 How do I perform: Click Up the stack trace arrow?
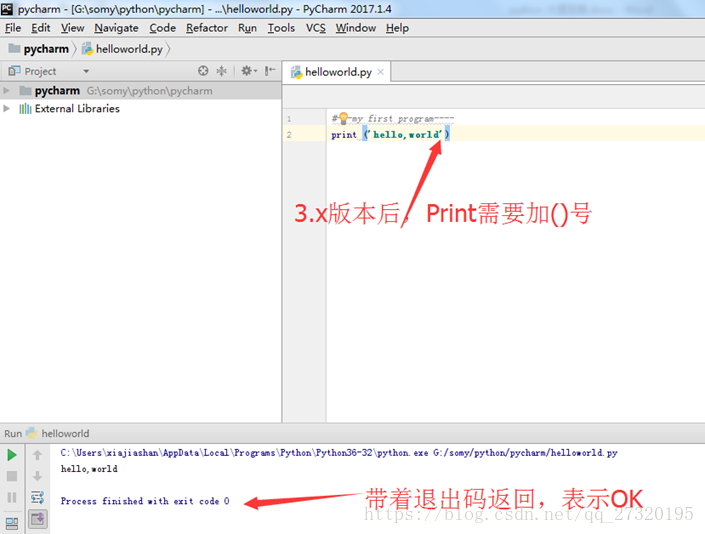pos(37,455)
